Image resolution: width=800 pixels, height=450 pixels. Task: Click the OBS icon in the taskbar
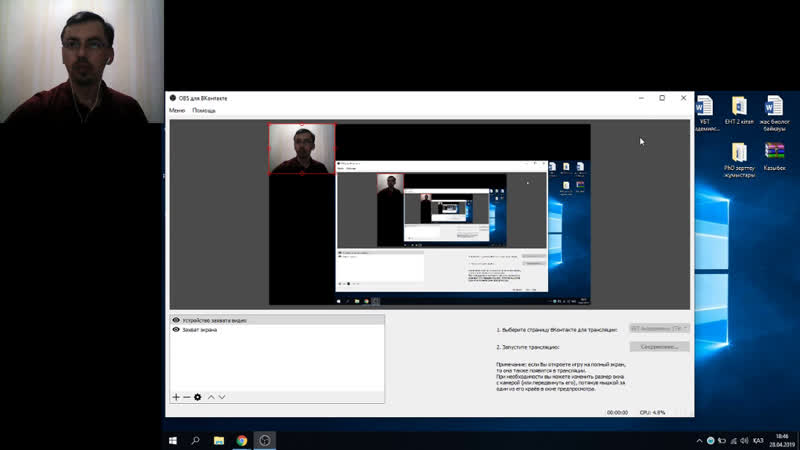(x=265, y=440)
